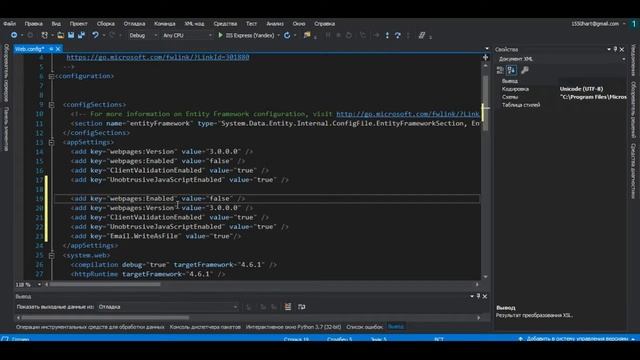The image size is (640, 360).
Task: Select the Кодировка property row
Action: pyautogui.click(x=561, y=89)
